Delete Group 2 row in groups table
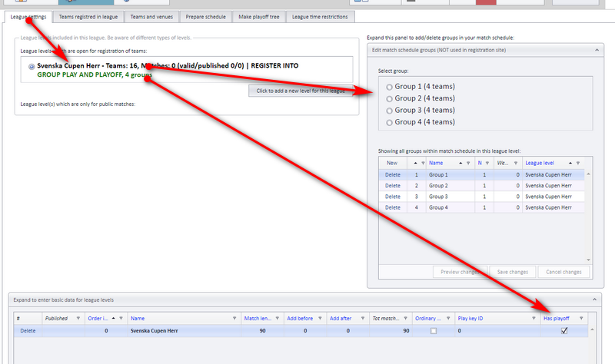 click(393, 186)
